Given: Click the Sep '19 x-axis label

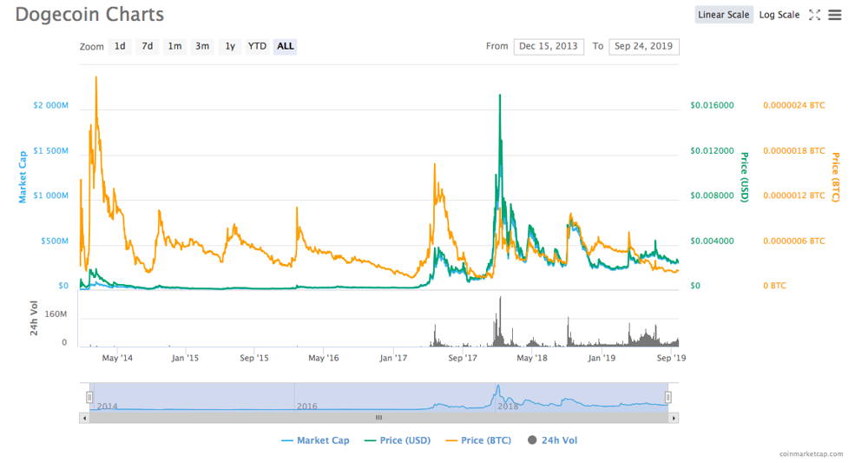Looking at the screenshot, I should click(x=671, y=359).
